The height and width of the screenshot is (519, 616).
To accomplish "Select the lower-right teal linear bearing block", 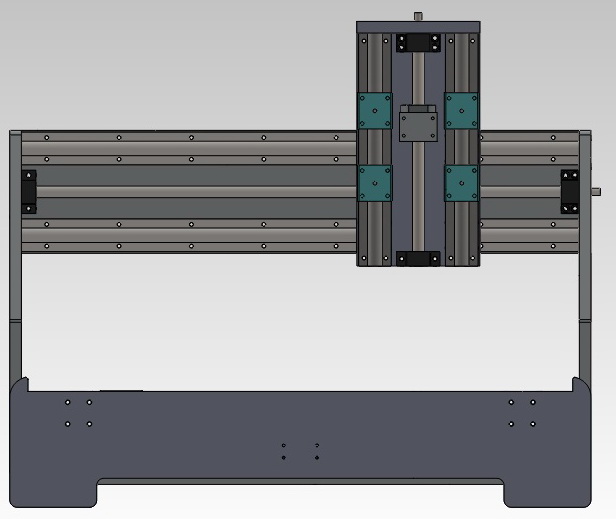I will click(x=462, y=183).
